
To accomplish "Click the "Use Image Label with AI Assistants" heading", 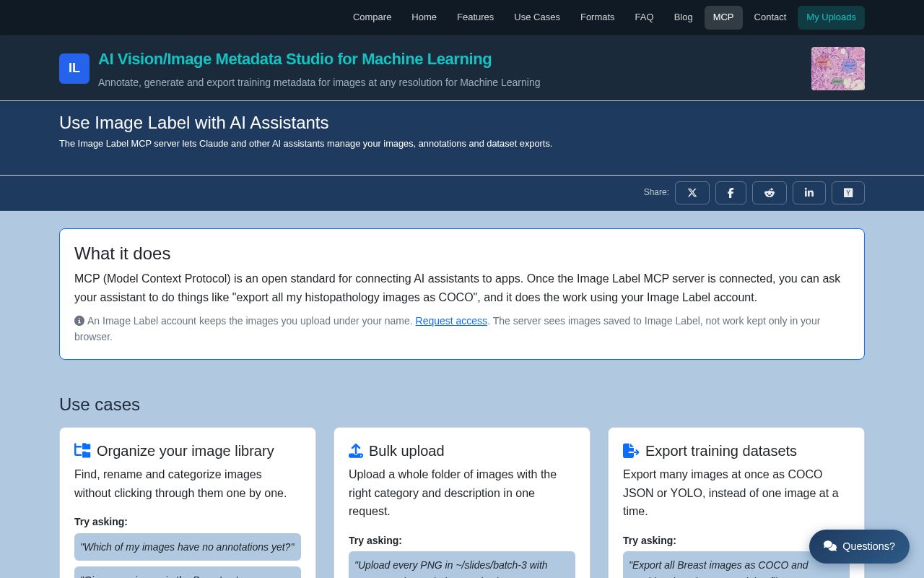I will click(x=193, y=123).
